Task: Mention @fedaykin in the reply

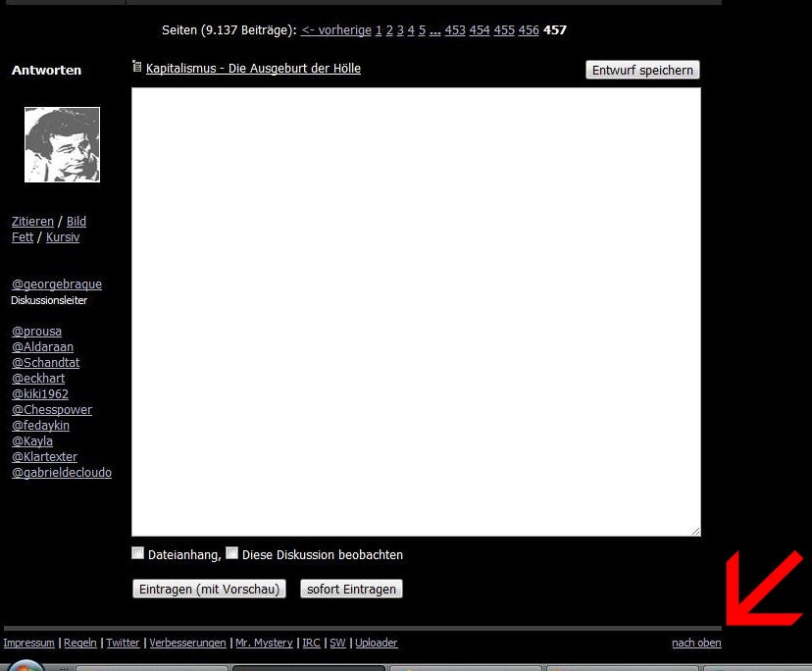Action: click(40, 426)
